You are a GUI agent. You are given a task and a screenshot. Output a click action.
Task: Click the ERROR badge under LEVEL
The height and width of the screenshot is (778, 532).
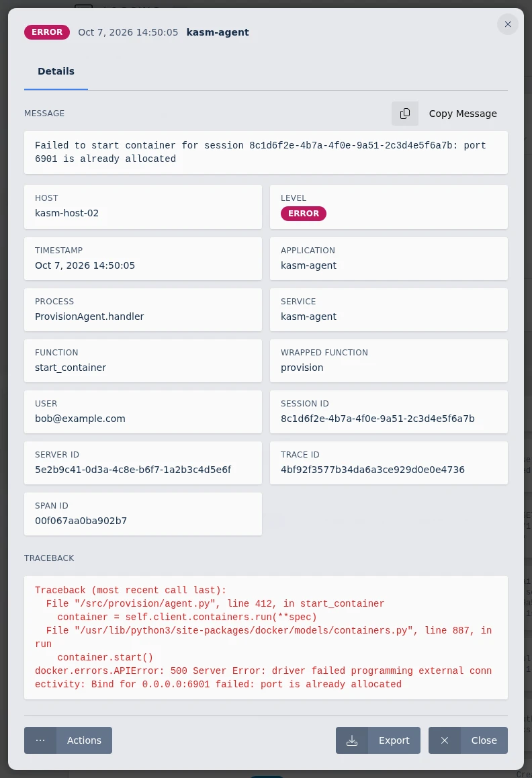(304, 214)
